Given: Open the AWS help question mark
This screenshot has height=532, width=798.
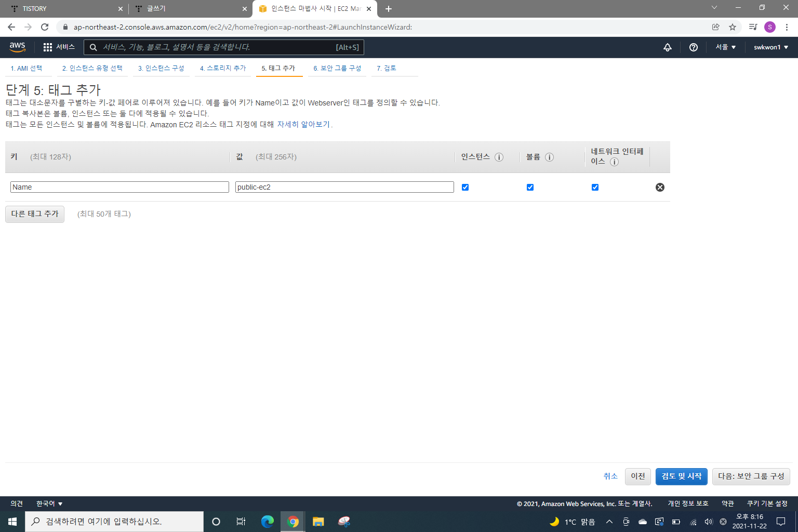Looking at the screenshot, I should tap(694, 47).
